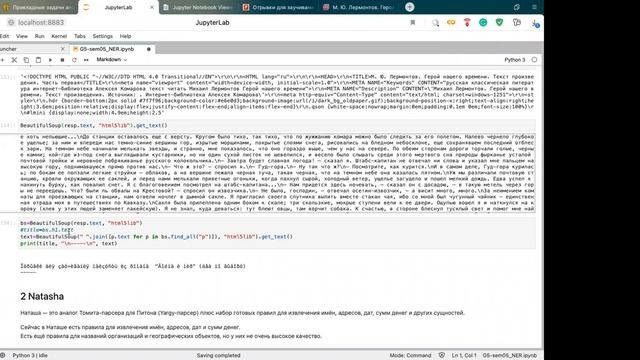The image size is (640, 360).
Task: Click unsaved dot on 05-sem05_NER.ipynb tab
Action: 149,49
